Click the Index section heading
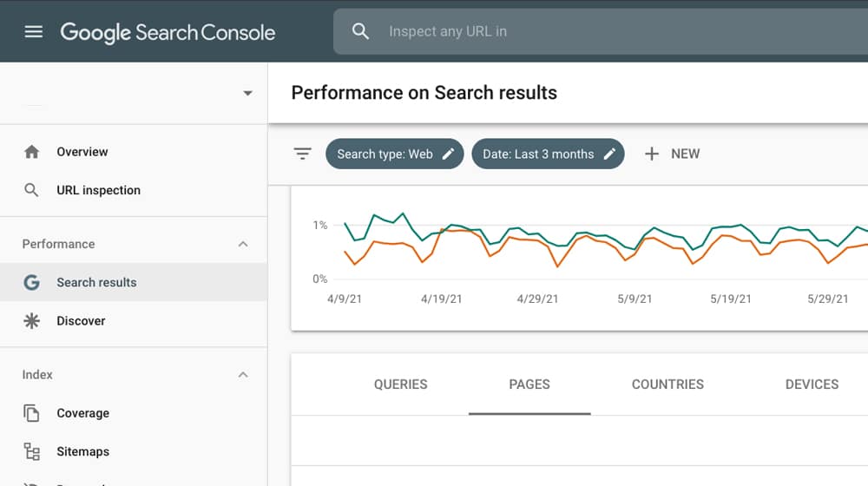Viewport: 868px width, 486px height. tap(37, 375)
